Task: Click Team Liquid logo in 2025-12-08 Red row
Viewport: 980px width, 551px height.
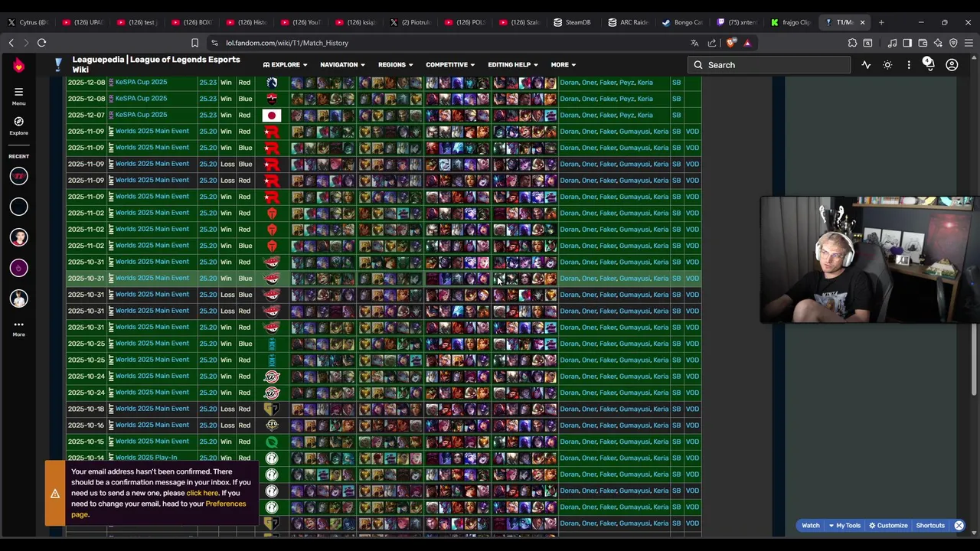Action: coord(272,83)
